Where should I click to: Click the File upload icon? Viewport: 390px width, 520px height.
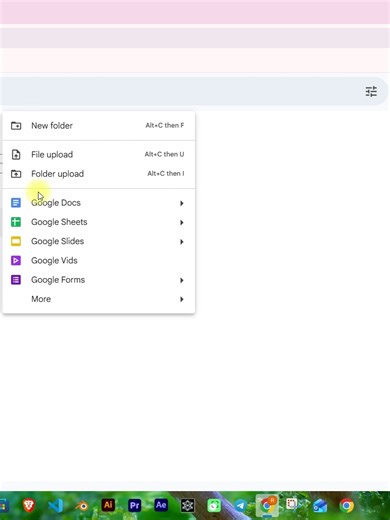coord(16,155)
